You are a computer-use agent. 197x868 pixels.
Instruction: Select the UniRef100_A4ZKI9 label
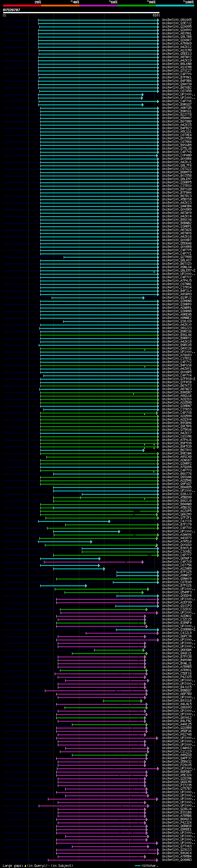[176, 60]
